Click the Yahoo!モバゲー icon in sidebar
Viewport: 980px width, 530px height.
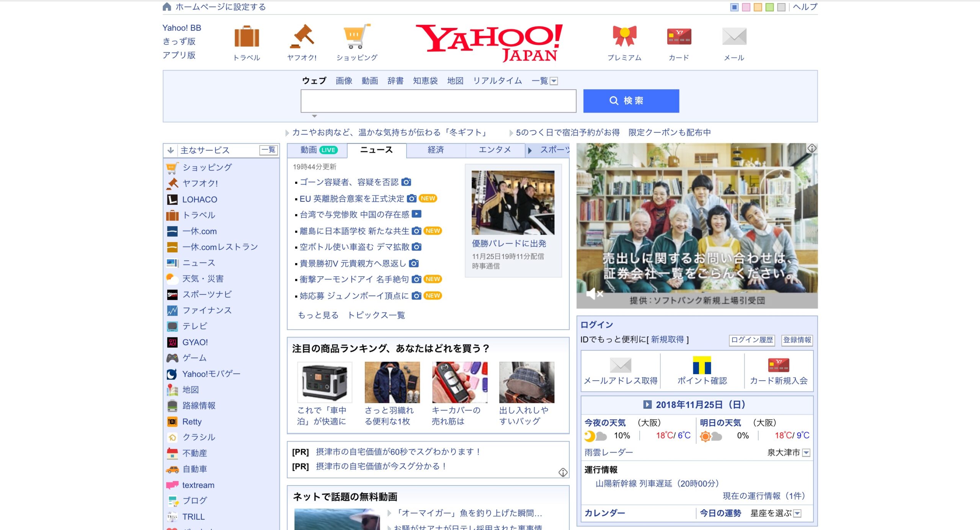(172, 374)
